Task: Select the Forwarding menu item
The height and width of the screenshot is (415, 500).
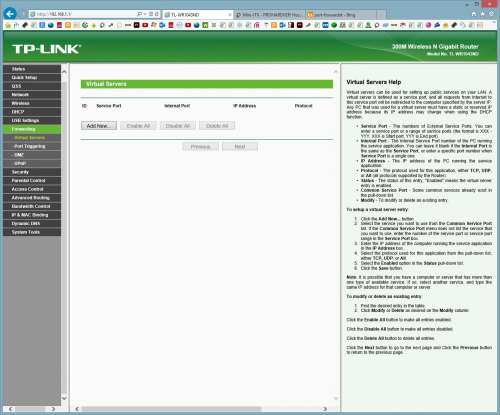Action: point(32,129)
